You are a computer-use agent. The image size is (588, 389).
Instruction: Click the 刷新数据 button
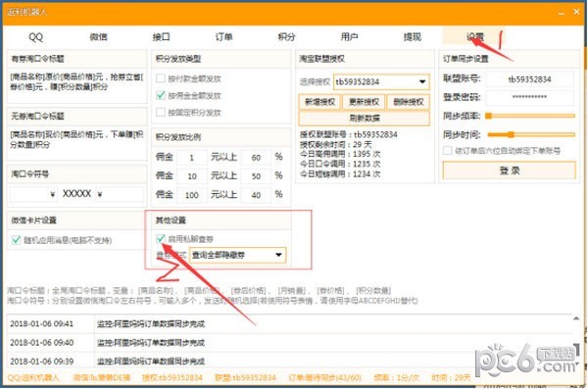pyautogui.click(x=365, y=119)
